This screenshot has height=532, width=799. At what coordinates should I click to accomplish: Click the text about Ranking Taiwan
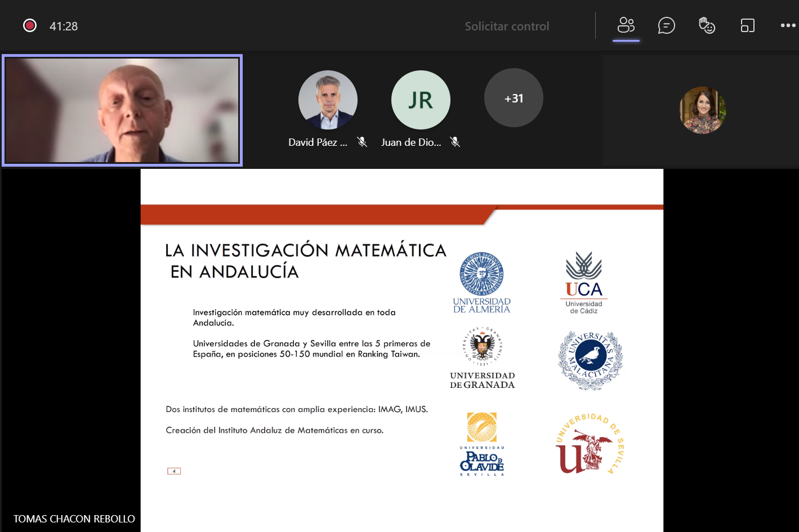(x=312, y=348)
